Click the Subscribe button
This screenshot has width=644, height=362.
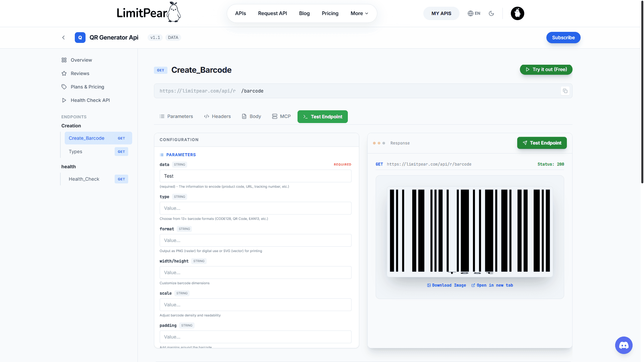(563, 38)
